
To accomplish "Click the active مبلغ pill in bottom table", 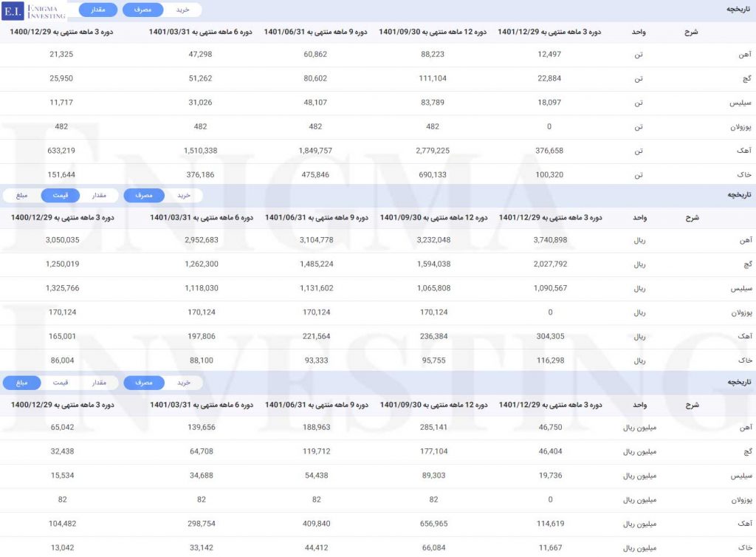I will (x=22, y=383).
